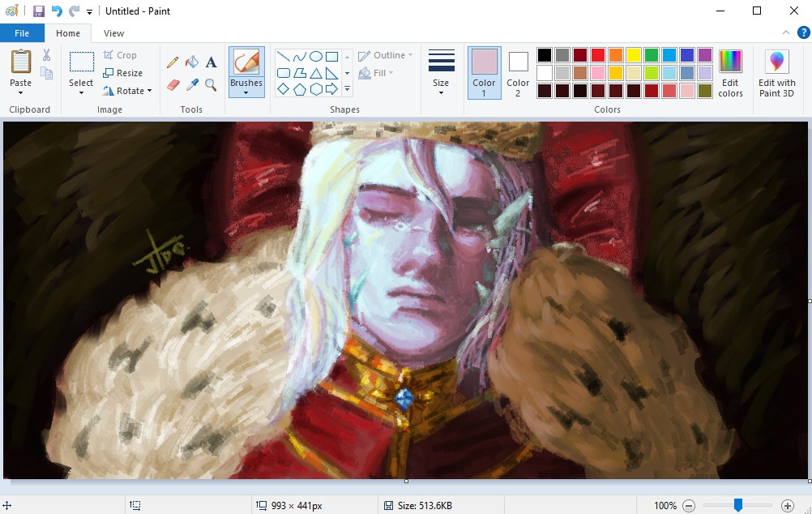
Task: Pick the Rectangle shape
Action: (332, 57)
